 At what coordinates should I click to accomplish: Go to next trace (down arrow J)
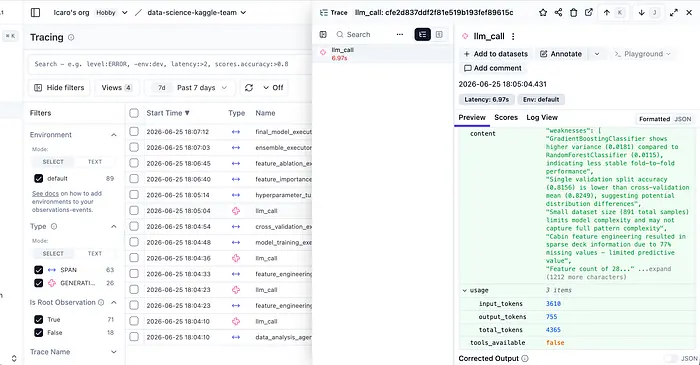(648, 12)
